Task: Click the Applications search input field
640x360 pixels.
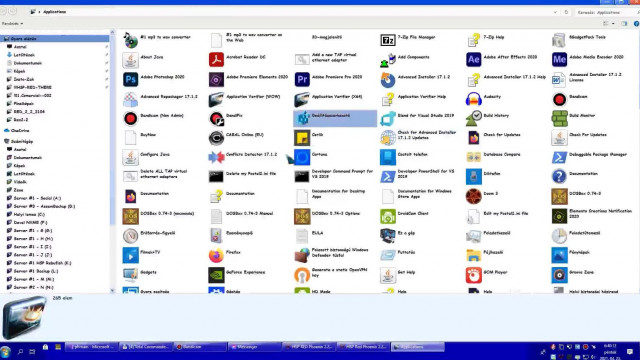Action: [605, 12]
